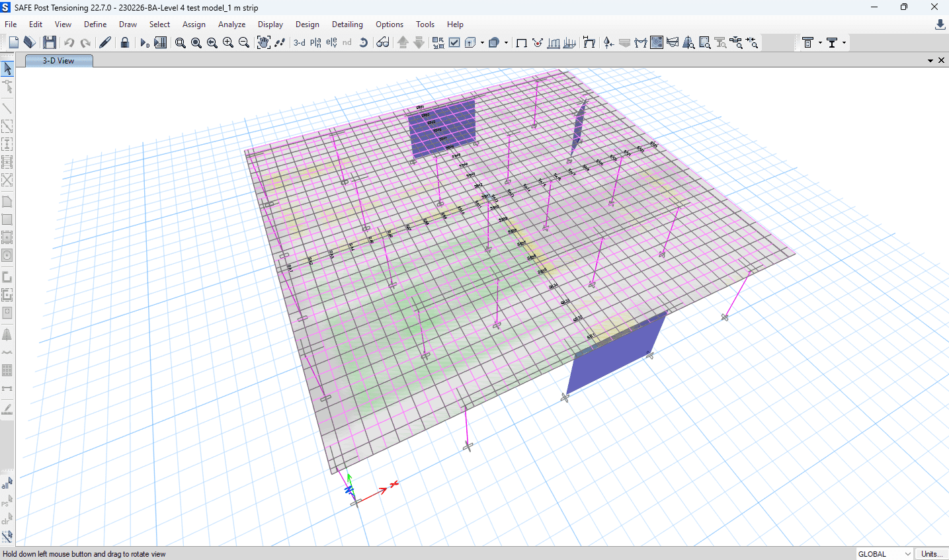Image resolution: width=949 pixels, height=560 pixels.
Task: Switch to 3-d view button
Action: pyautogui.click(x=300, y=42)
